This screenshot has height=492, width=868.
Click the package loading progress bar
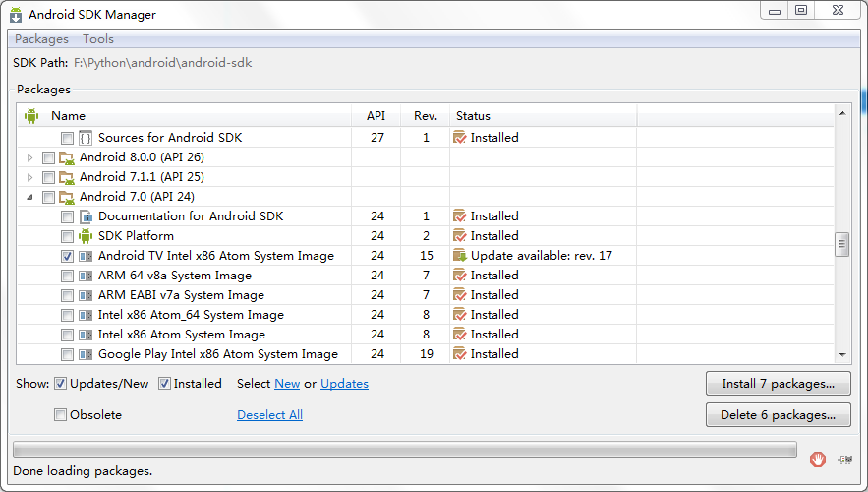tap(405, 450)
